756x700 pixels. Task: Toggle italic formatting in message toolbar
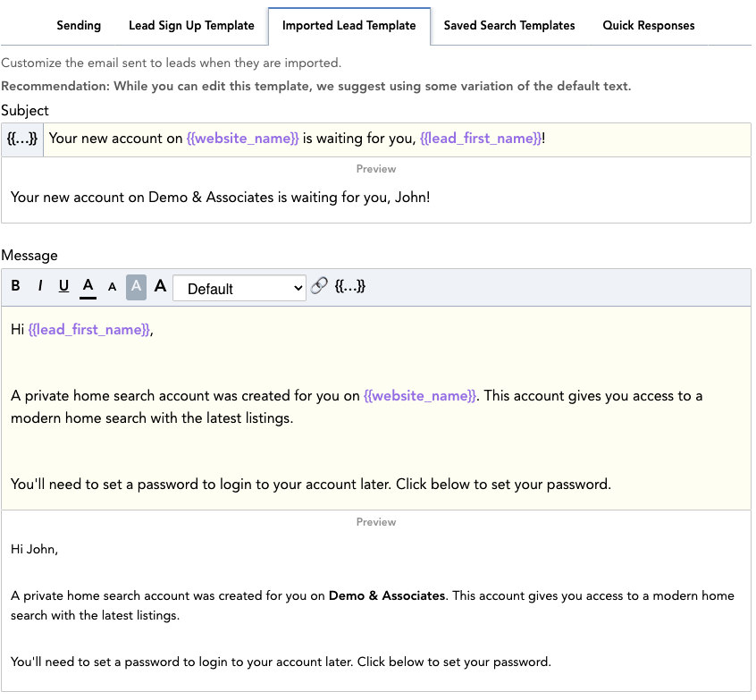click(x=40, y=287)
